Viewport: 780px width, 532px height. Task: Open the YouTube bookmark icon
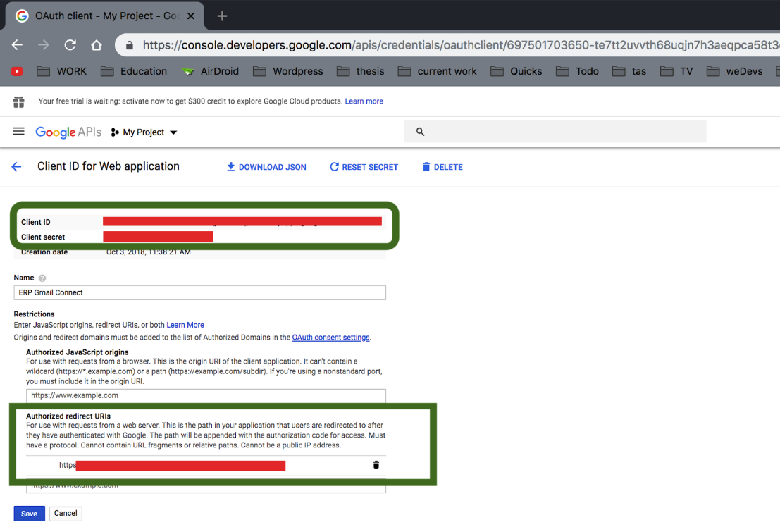(17, 72)
